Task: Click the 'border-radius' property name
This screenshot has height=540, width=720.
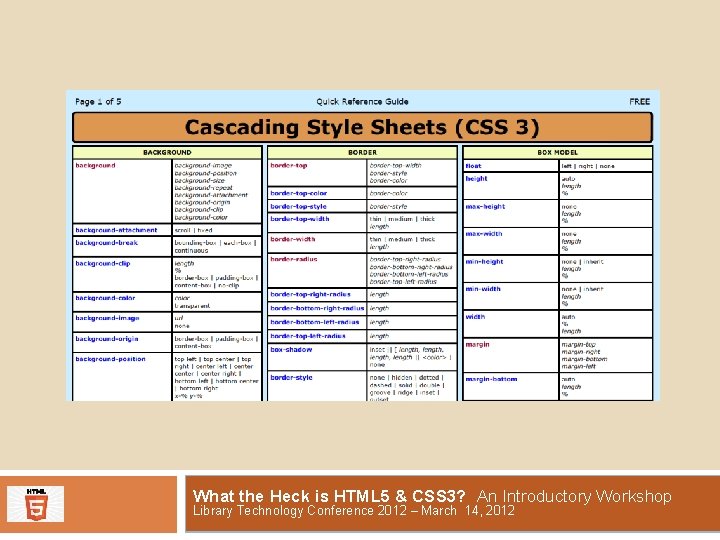Action: click(294, 259)
